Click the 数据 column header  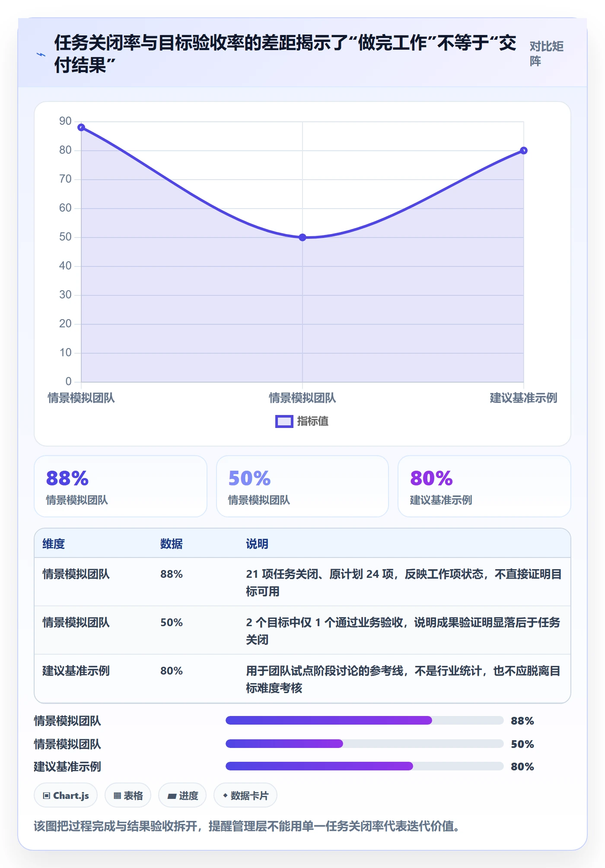pos(172,544)
